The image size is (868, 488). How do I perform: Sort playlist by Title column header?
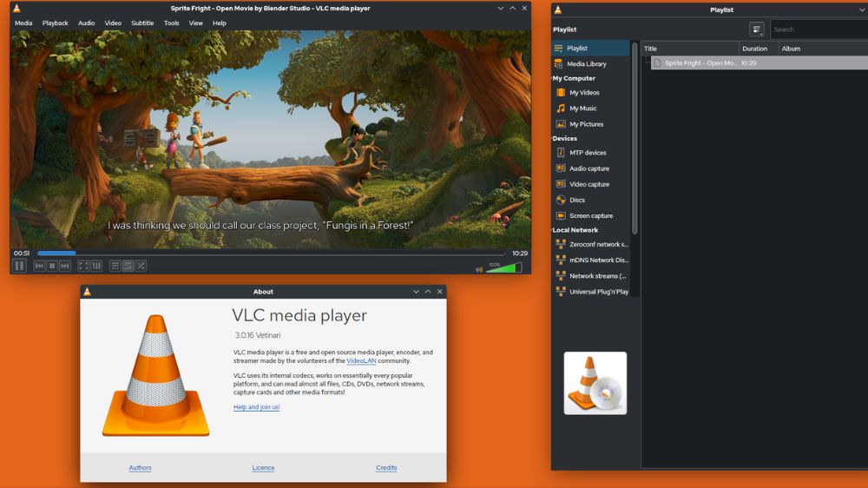(x=690, y=49)
